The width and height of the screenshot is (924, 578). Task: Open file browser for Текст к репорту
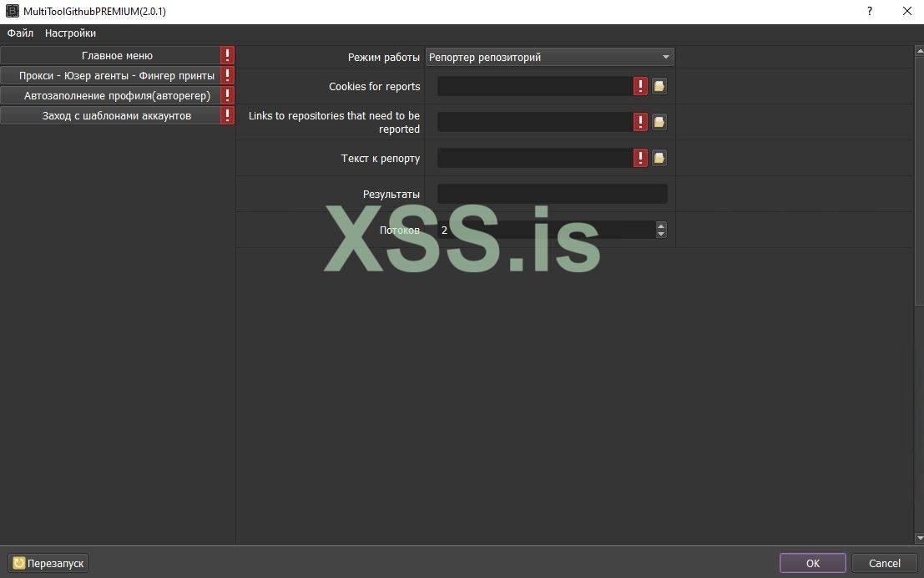pos(659,158)
